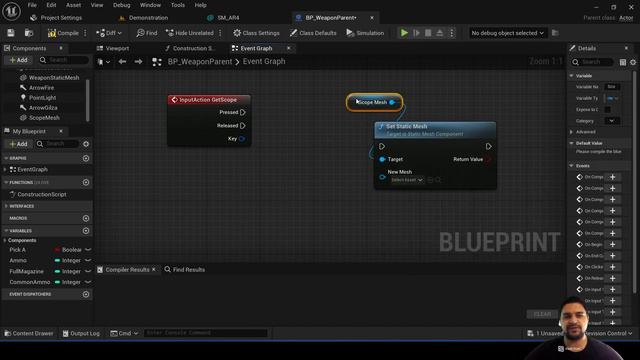The image size is (640, 360).
Task: Navigate back in graph history
Action: point(122,62)
